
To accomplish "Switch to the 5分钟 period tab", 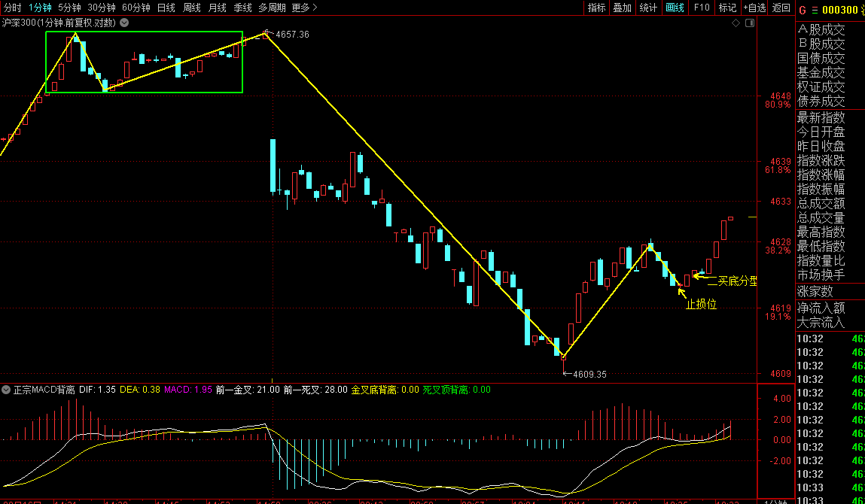I will pyautogui.click(x=69, y=8).
